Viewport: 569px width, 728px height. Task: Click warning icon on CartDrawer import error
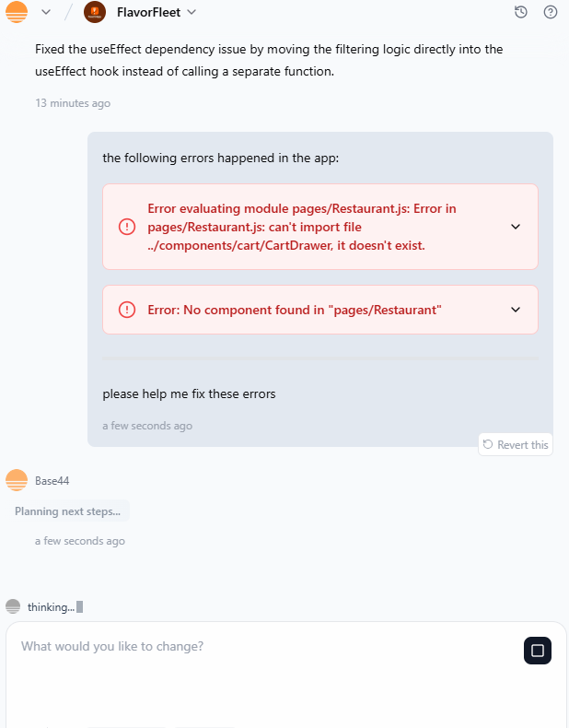(x=127, y=227)
